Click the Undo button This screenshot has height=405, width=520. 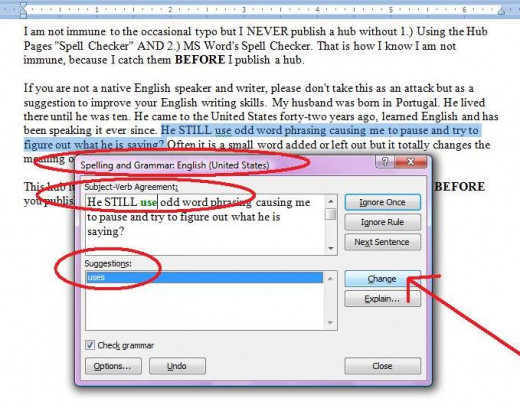coord(177,366)
